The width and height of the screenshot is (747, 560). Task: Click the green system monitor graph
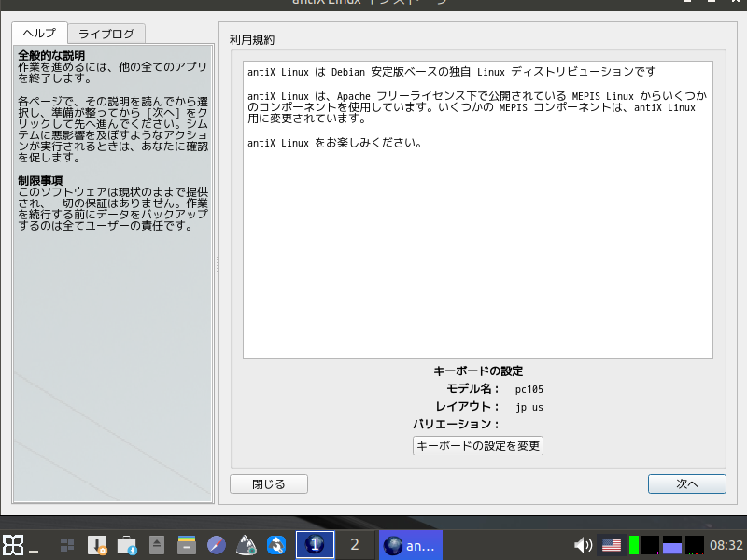pos(643,545)
